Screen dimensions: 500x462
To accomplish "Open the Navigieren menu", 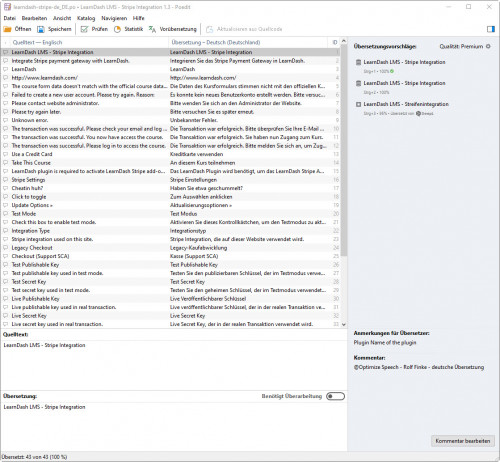I will click(x=114, y=18).
